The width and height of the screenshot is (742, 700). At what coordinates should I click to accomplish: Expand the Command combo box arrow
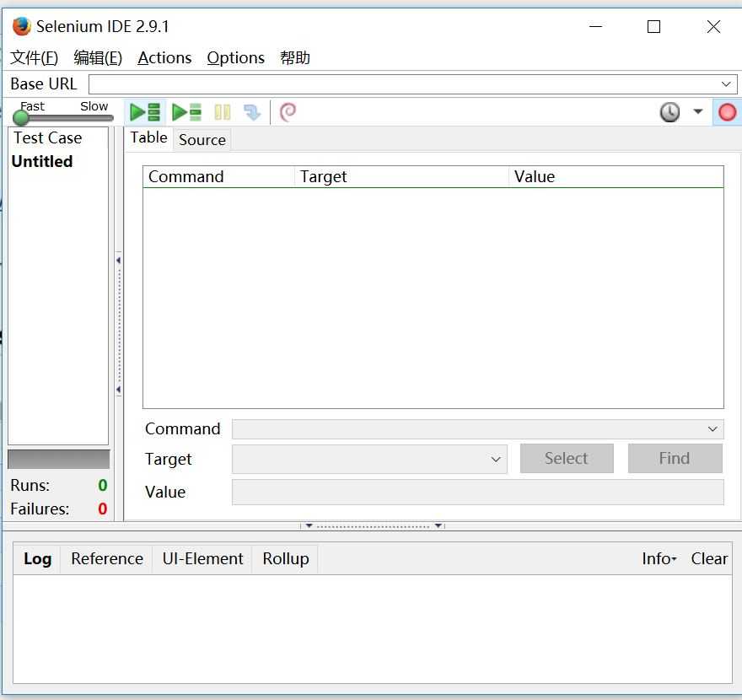[712, 428]
